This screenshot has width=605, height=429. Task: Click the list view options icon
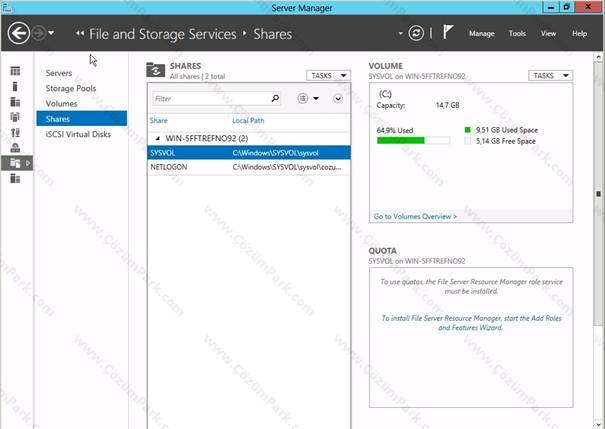coord(303,99)
